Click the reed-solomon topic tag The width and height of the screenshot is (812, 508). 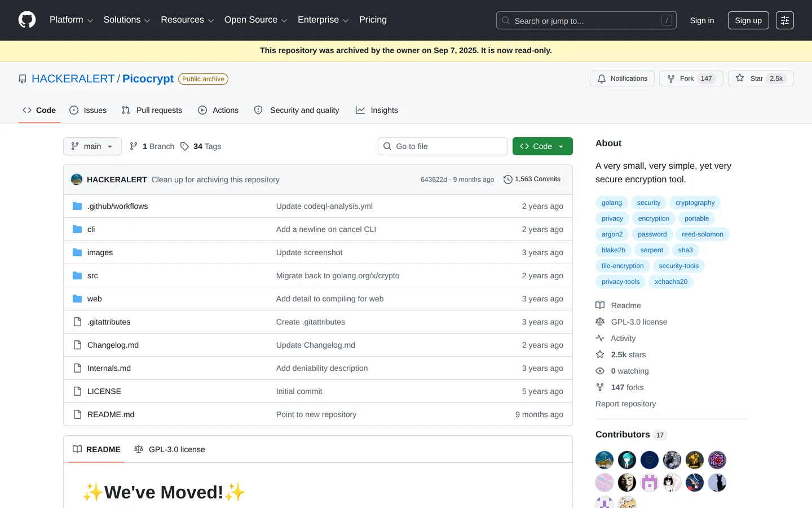coord(703,234)
